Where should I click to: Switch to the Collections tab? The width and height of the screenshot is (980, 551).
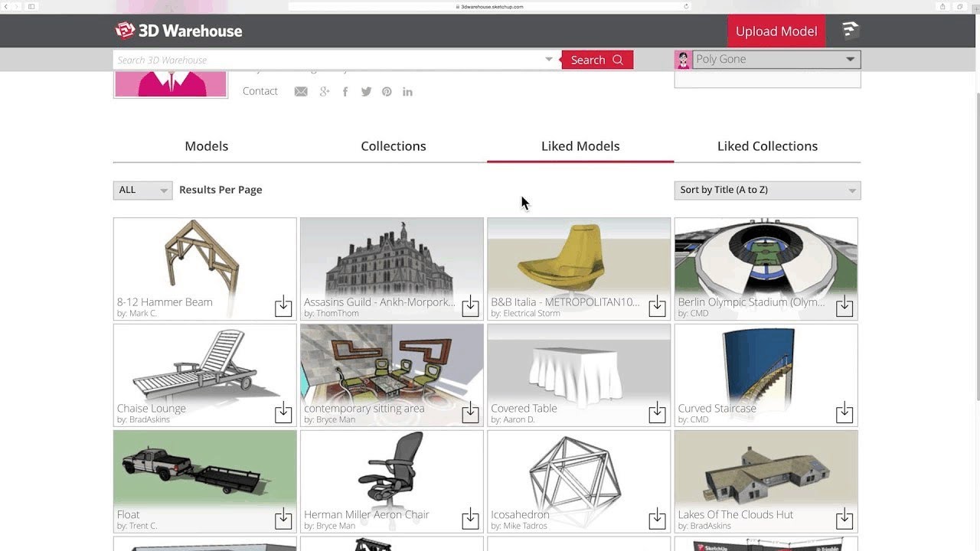tap(394, 146)
